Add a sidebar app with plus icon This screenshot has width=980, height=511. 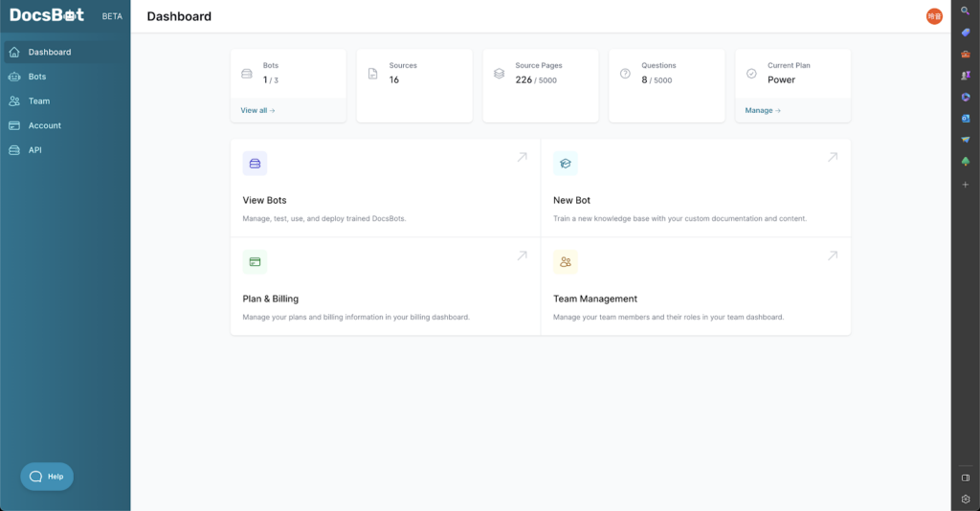tap(966, 184)
